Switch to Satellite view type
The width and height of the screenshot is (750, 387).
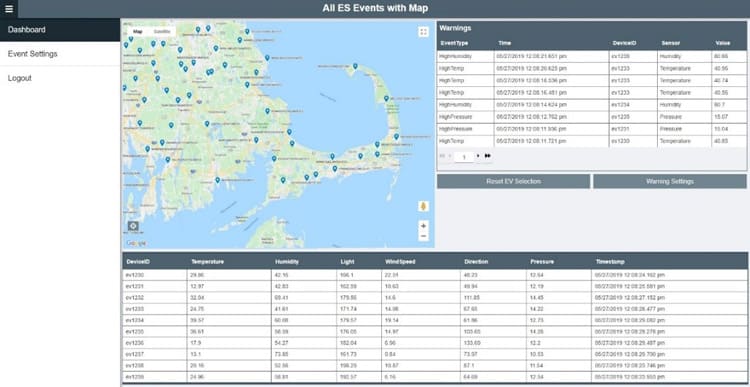[x=162, y=32]
